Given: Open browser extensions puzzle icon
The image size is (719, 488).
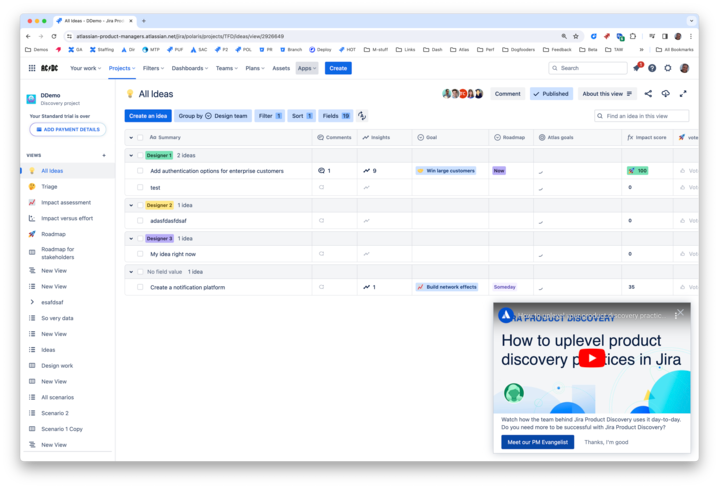Looking at the screenshot, I should point(633,36).
